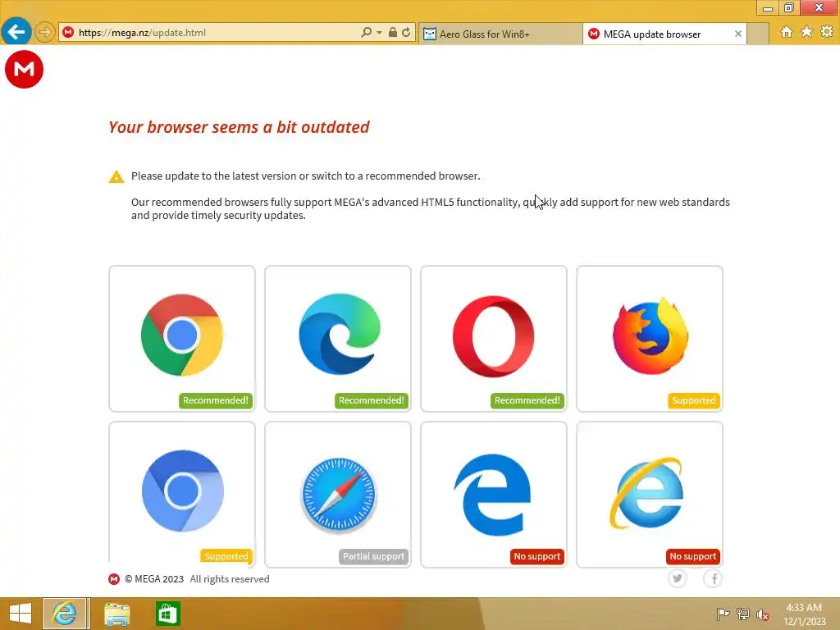Click the Partial support badge under Safari
The image size is (840, 630).
coord(373,556)
